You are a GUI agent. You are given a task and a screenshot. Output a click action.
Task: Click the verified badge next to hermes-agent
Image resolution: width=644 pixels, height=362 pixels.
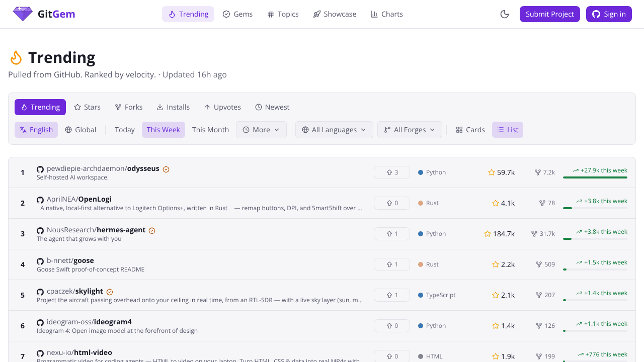point(152,231)
